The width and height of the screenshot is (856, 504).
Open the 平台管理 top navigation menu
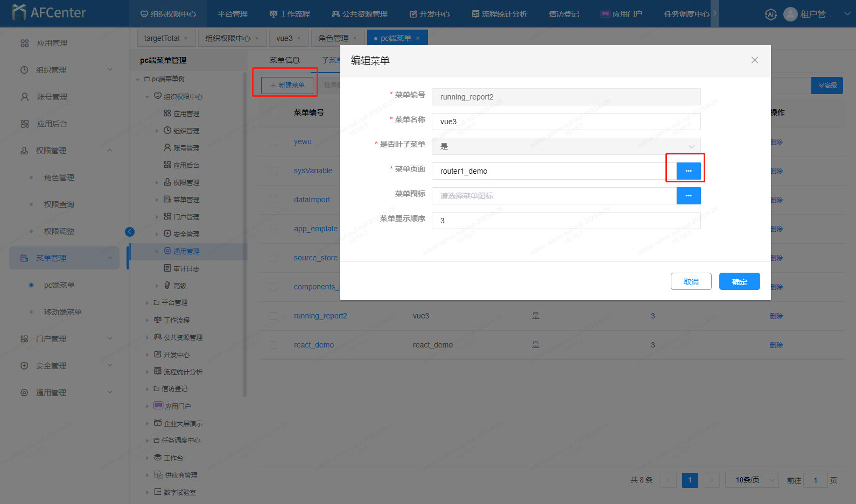click(233, 14)
